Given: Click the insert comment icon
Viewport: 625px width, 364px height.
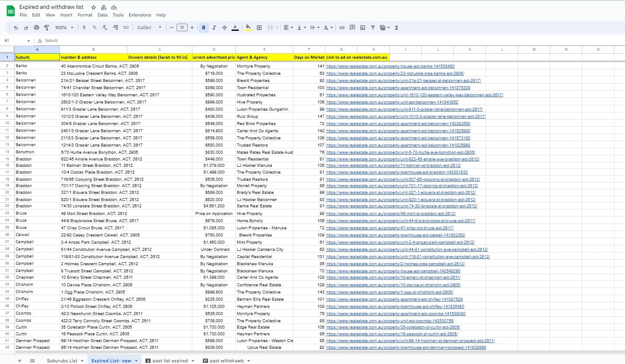Looking at the screenshot, I should tap(352, 27).
